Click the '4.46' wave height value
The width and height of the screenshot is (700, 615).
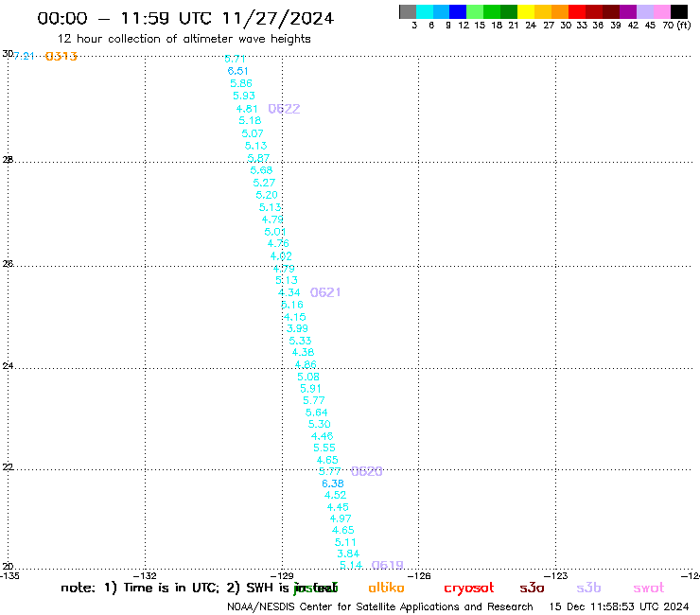click(x=322, y=436)
